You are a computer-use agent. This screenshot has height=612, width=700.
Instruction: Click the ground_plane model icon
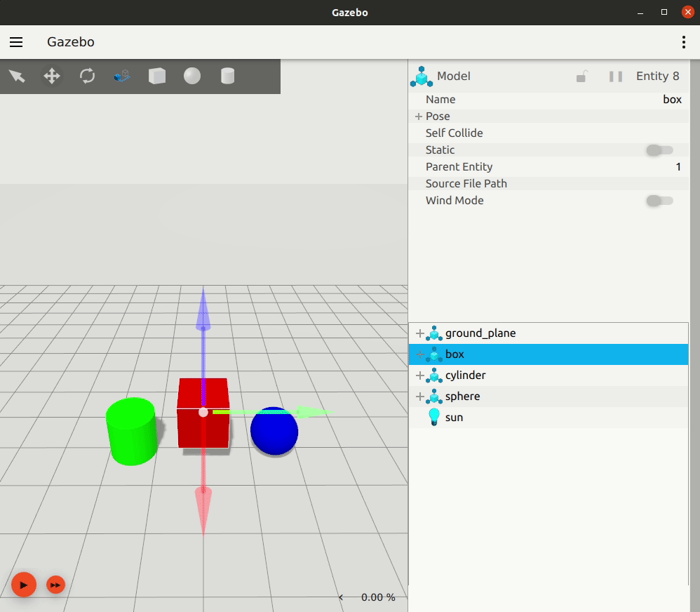(x=434, y=333)
